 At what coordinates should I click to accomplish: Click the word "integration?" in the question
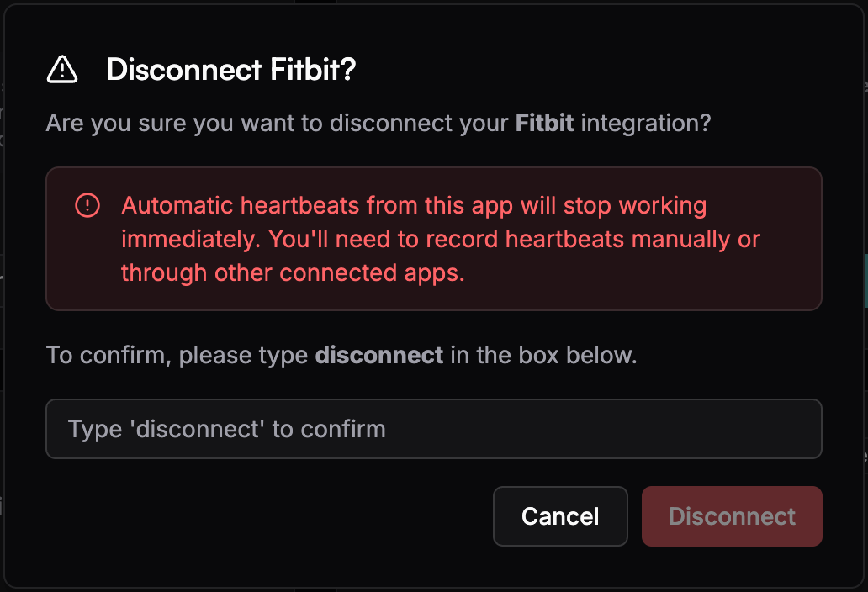646,124
